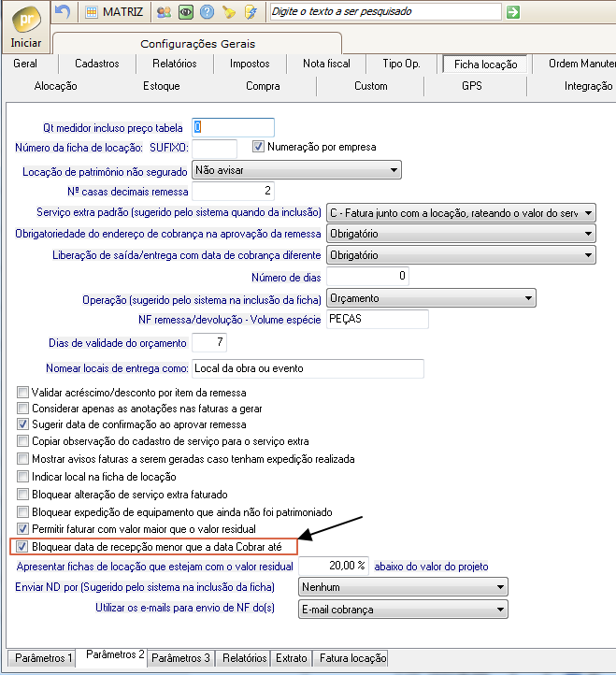Switch to the Cadastros tab

tap(97, 64)
